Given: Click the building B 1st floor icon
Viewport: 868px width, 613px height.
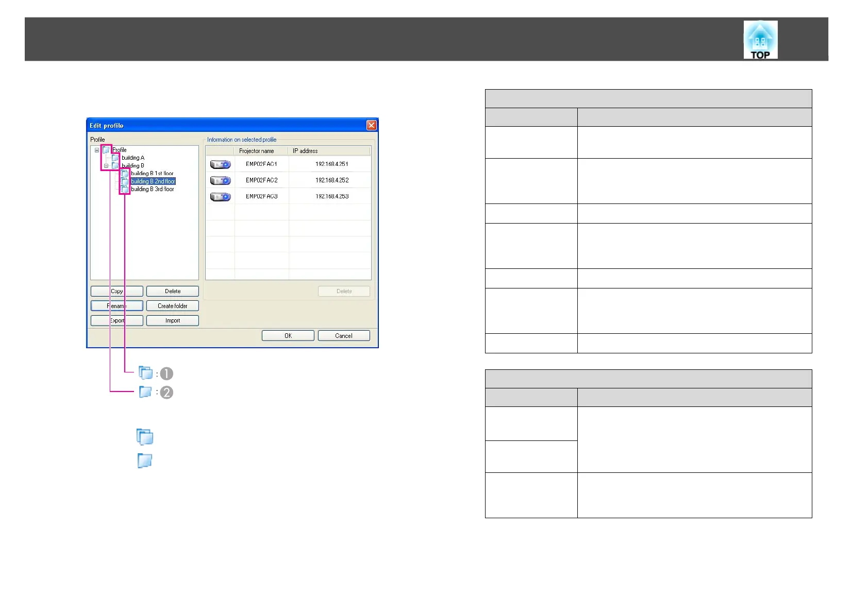Looking at the screenshot, I should [x=125, y=174].
